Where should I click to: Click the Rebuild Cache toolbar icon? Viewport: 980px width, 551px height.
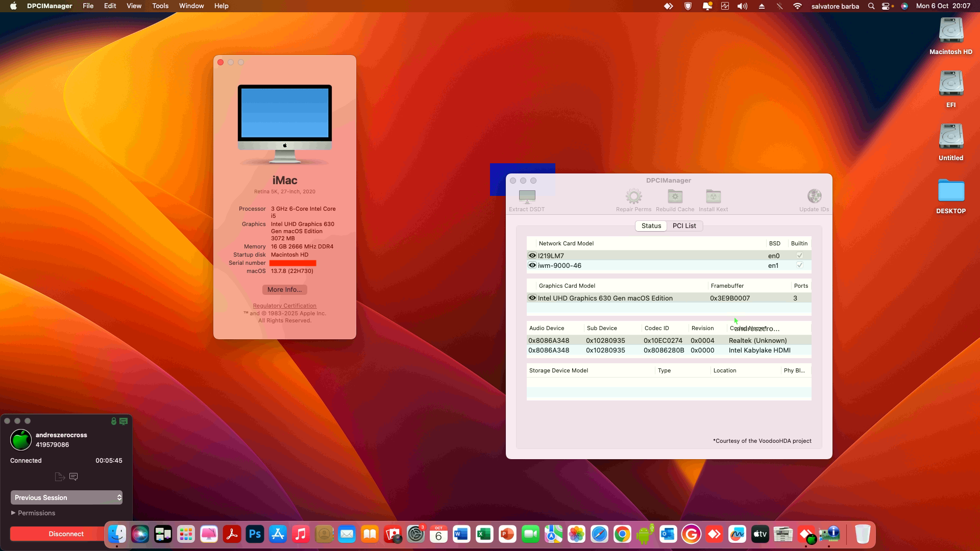click(x=675, y=196)
